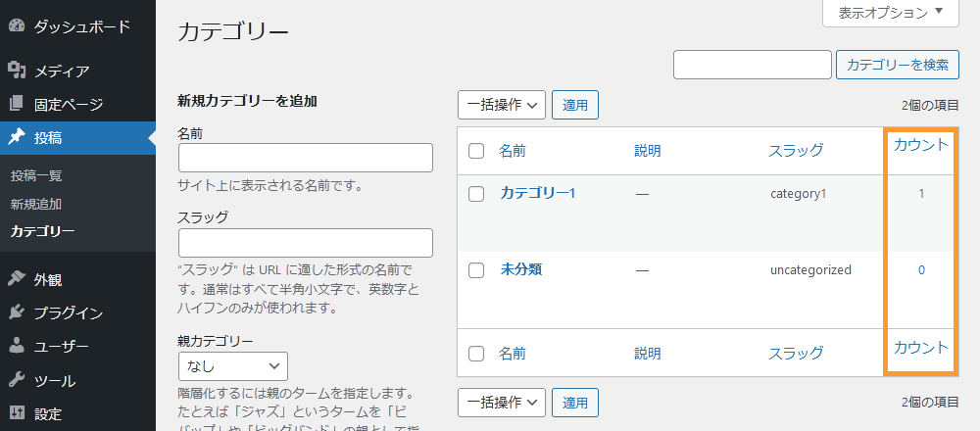The image size is (980, 431).
Task: Click the top 適用 button
Action: (x=575, y=105)
